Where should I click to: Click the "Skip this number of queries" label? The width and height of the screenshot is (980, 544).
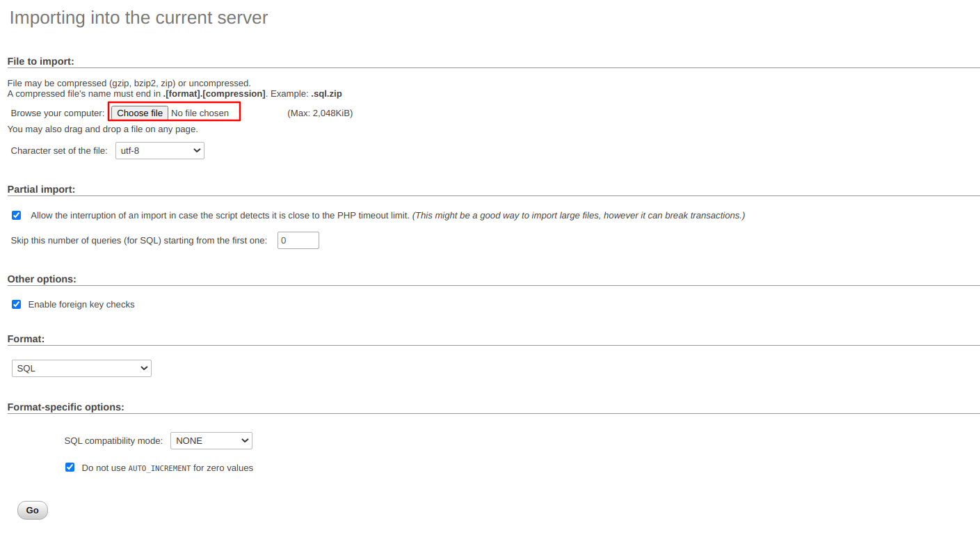coord(139,241)
